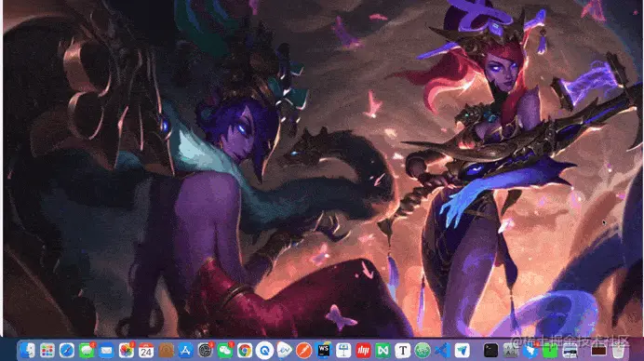The height and width of the screenshot is (361, 644).
Task: Open the blue paper plane app icon
Action: click(x=462, y=351)
